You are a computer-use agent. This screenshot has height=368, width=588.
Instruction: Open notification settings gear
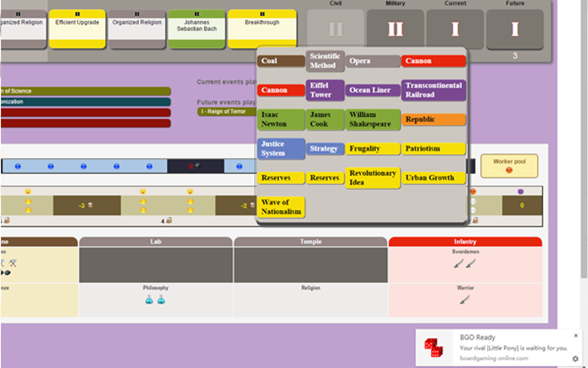pyautogui.click(x=575, y=358)
